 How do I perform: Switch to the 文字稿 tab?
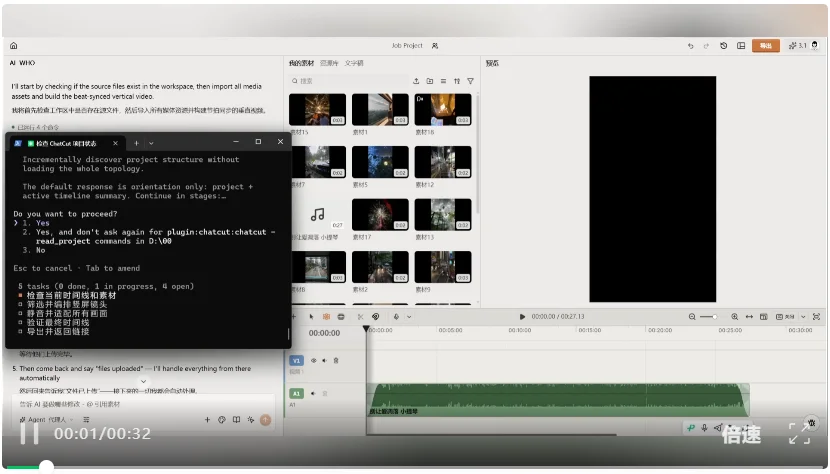[354, 63]
